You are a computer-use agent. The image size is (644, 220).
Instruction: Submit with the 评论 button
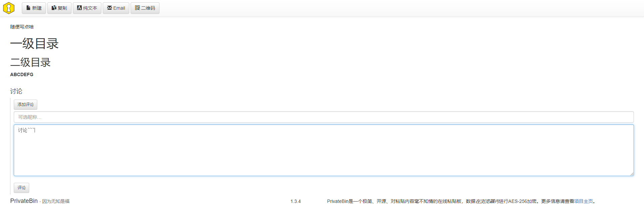tap(21, 188)
